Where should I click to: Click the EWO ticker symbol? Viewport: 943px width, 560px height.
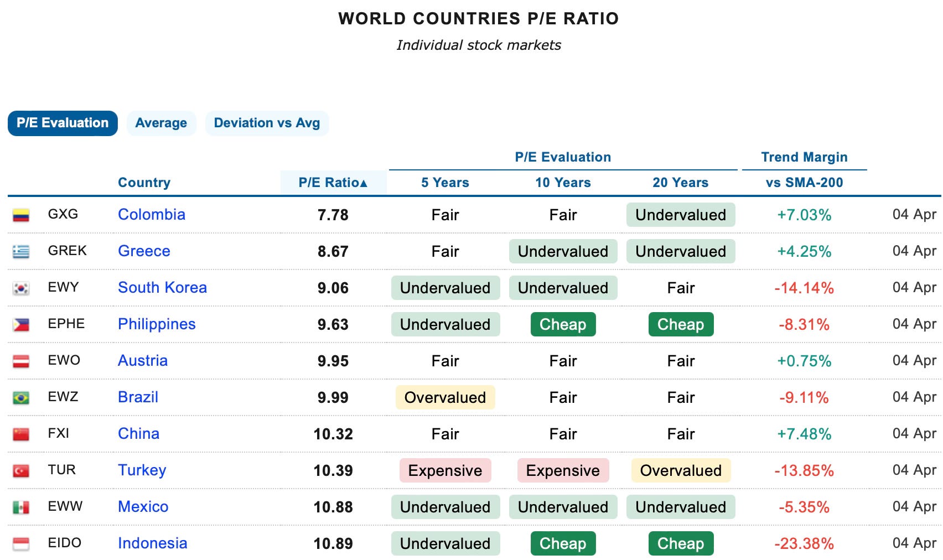pos(64,360)
